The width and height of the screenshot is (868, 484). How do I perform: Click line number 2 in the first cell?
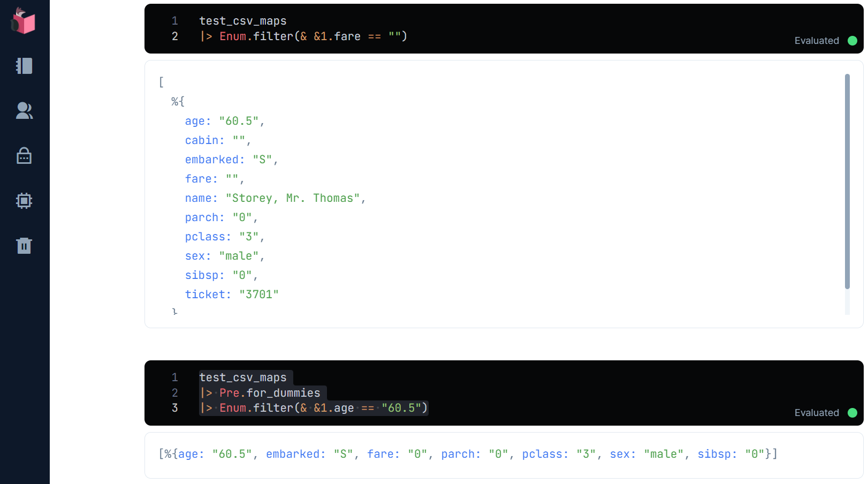pyautogui.click(x=175, y=36)
